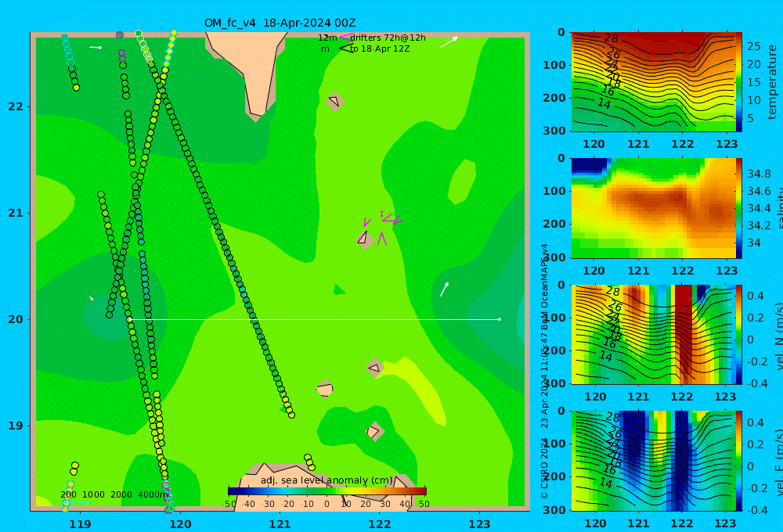The image size is (783, 532).
Task: Click longitude 123 tick label below the main map
Action: pos(480,524)
